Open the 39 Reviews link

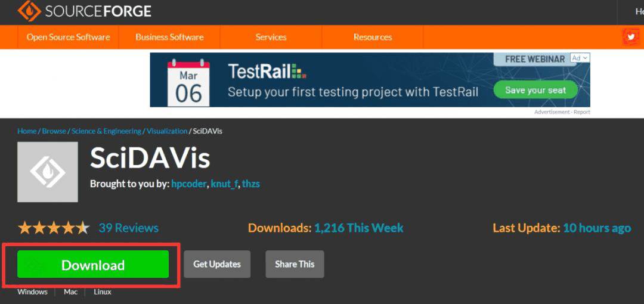point(129,228)
